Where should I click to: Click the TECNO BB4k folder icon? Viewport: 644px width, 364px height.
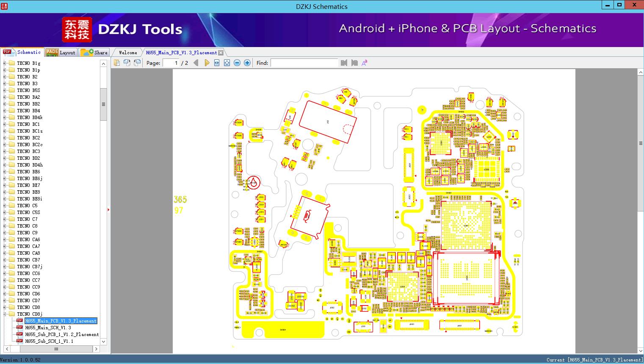click(x=12, y=117)
